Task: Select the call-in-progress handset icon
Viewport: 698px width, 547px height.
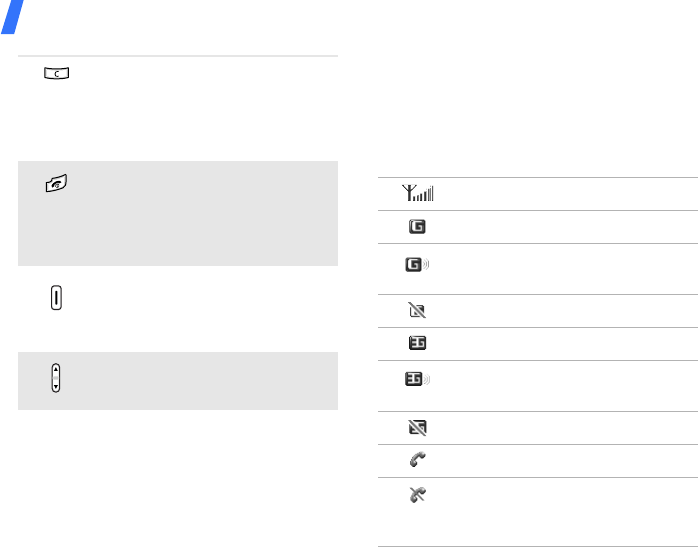Action: [416, 461]
